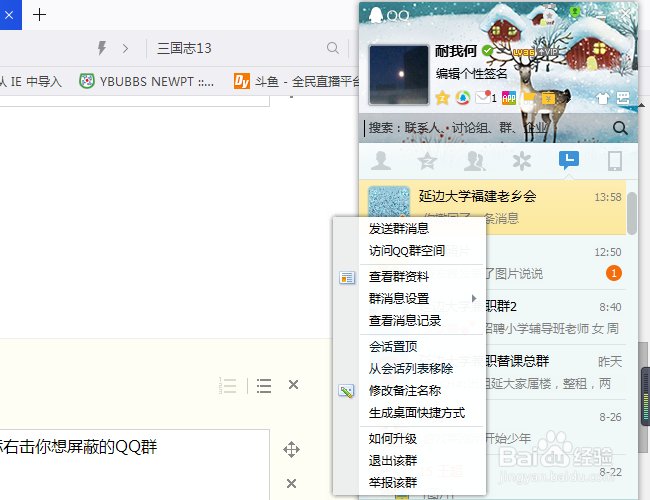This screenshot has height=500, width=650.
Task: Choose 生成桌面快捷方式 menu entry
Action: tap(422, 413)
